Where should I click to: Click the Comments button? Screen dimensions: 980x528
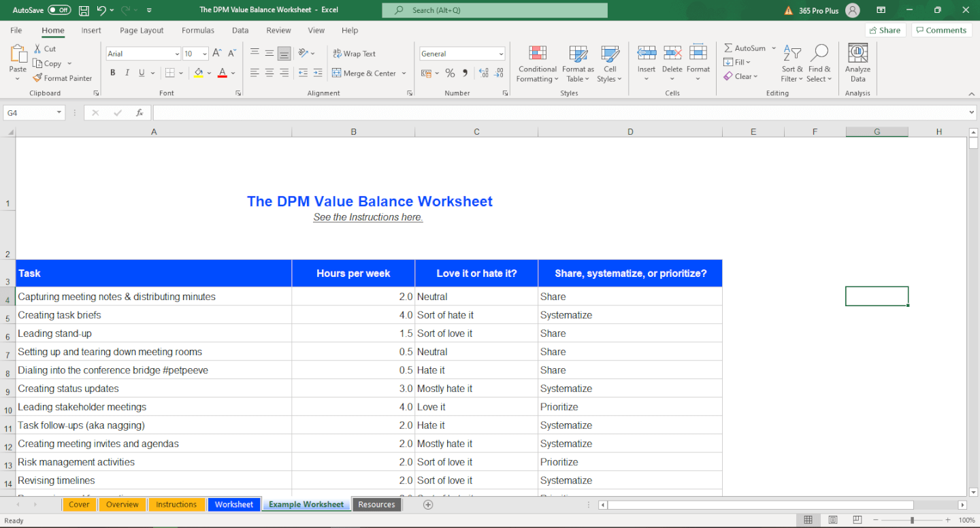(941, 31)
